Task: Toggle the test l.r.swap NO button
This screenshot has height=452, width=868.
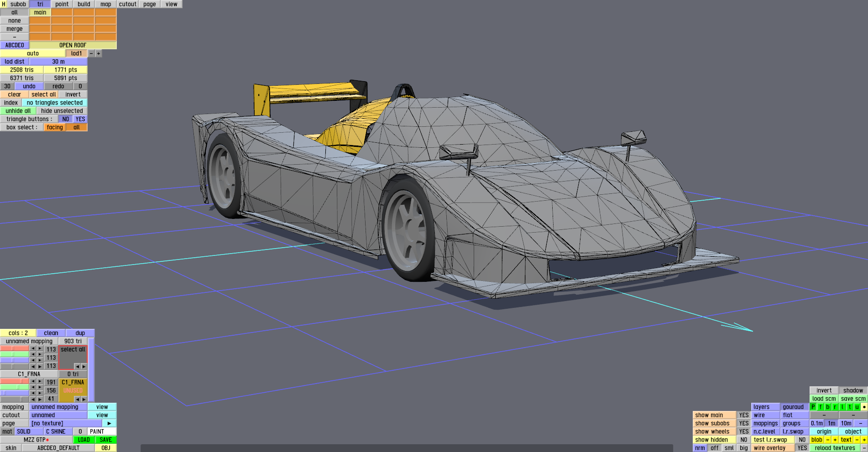Action: click(802, 440)
